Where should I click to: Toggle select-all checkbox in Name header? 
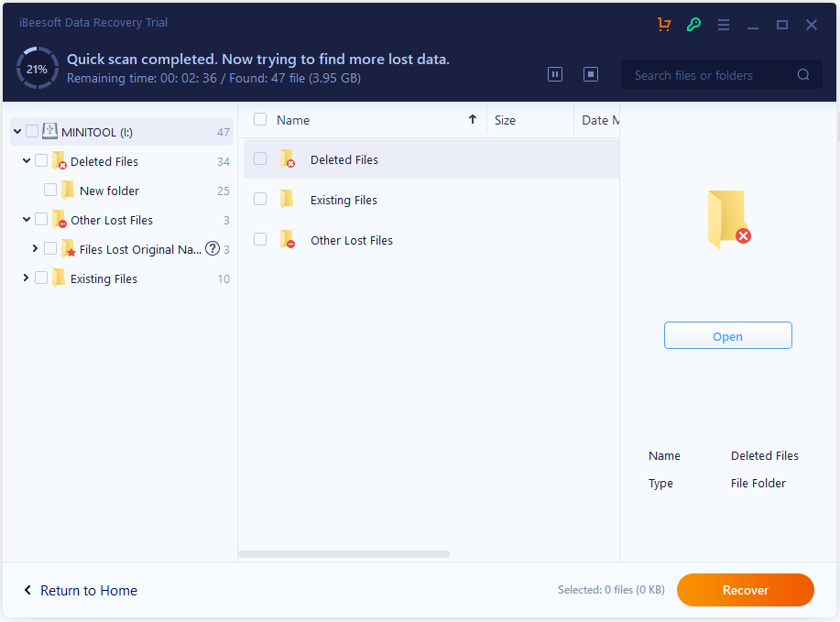[x=260, y=119]
